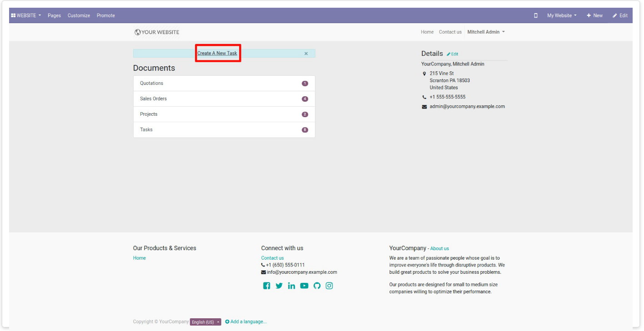
Task: Open the English (US) language selector
Action: click(x=205, y=322)
